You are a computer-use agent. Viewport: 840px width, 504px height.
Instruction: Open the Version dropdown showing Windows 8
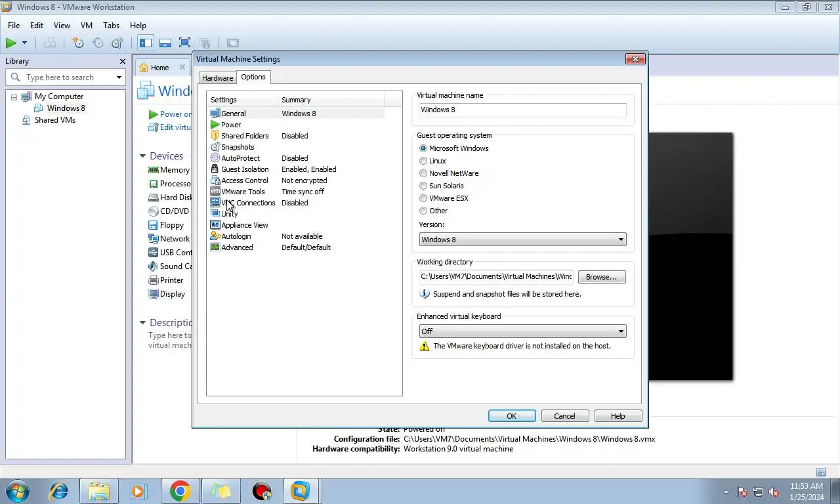tap(523, 240)
